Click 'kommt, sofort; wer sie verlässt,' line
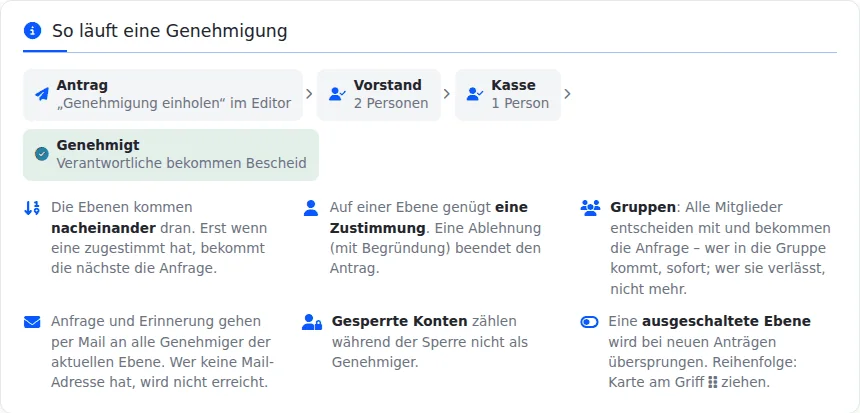Image resolution: width=860 pixels, height=413 pixels. [718, 269]
